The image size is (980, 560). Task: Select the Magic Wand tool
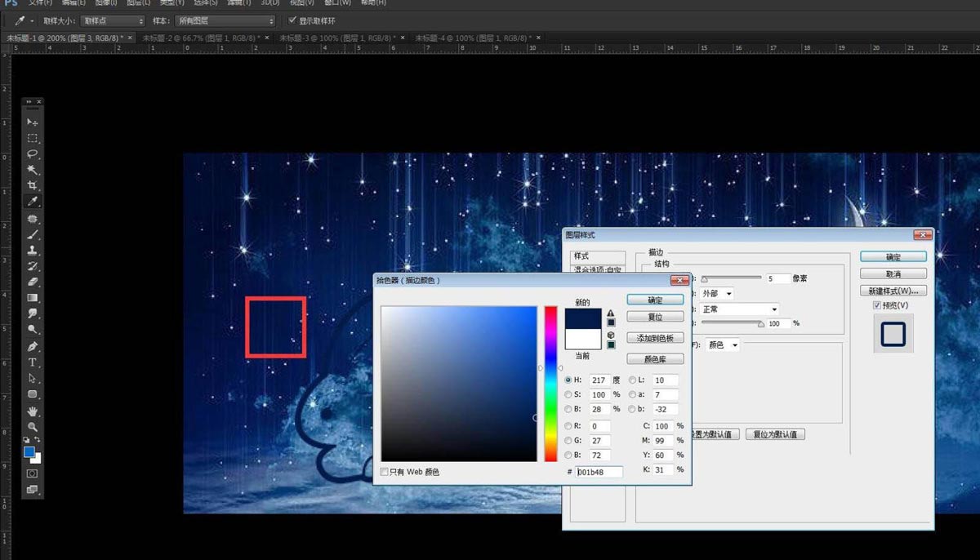(x=33, y=170)
